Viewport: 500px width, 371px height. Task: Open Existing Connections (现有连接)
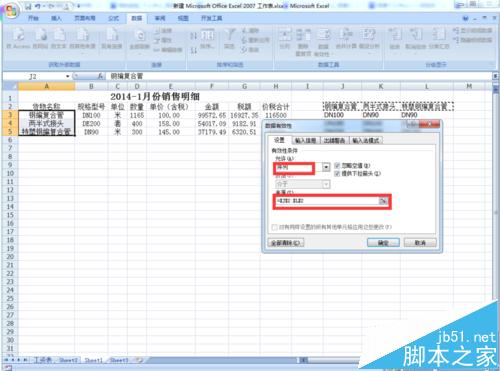pyautogui.click(x=112, y=39)
